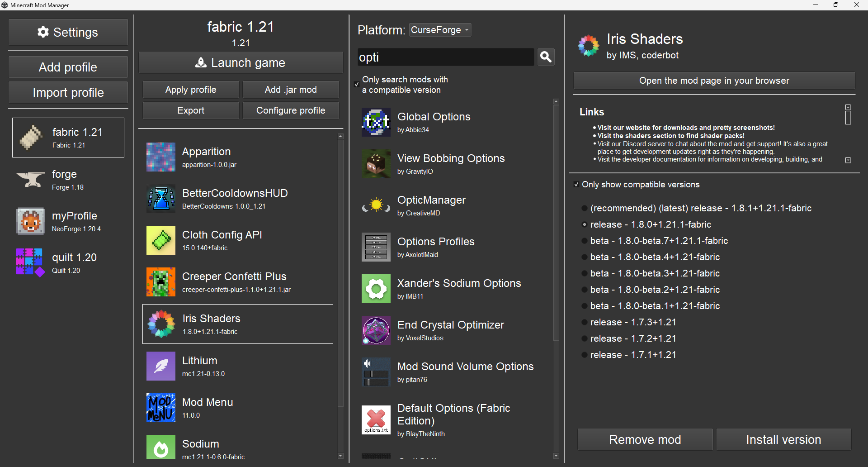Open the Platform CurseForge dropdown
This screenshot has height=467, width=868.
[440, 30]
